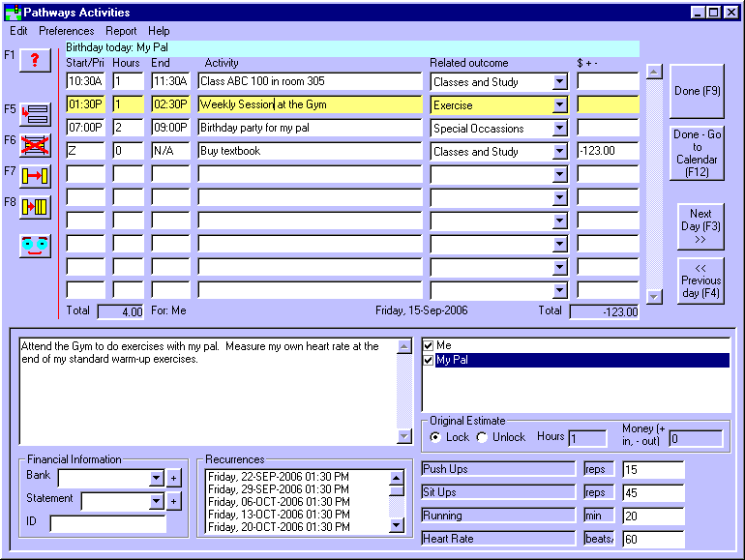Image resolution: width=745 pixels, height=560 pixels.
Task: Click the notes text scroll up arrow
Action: pyautogui.click(x=403, y=346)
